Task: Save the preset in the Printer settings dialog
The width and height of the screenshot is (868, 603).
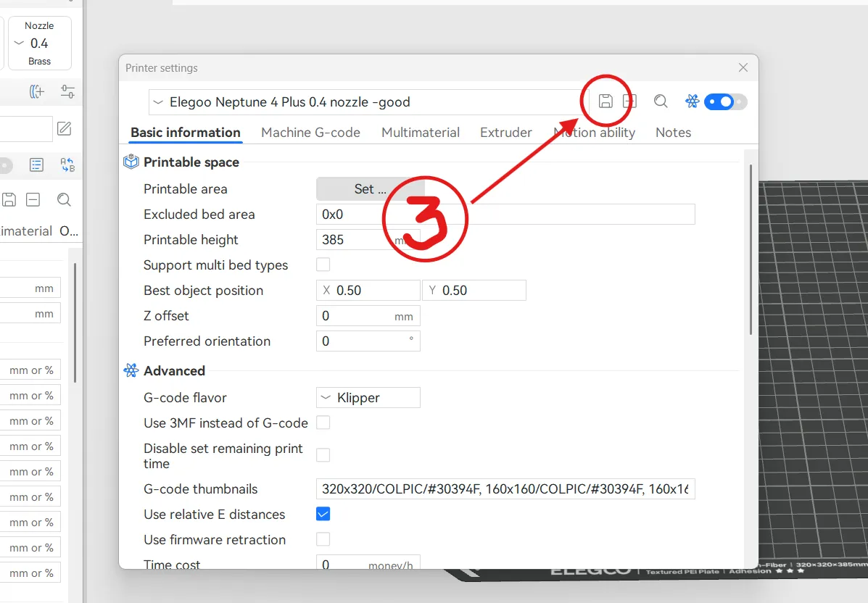Action: point(605,101)
